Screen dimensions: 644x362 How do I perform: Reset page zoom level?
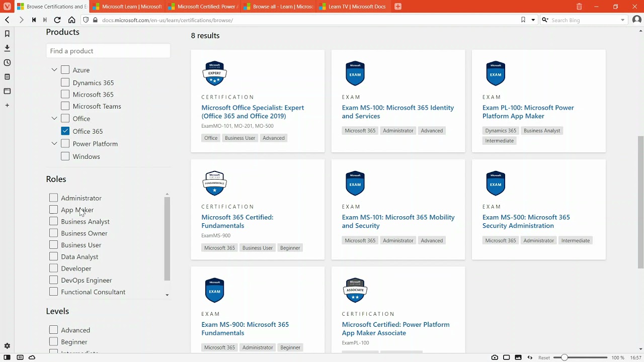pos(544,357)
